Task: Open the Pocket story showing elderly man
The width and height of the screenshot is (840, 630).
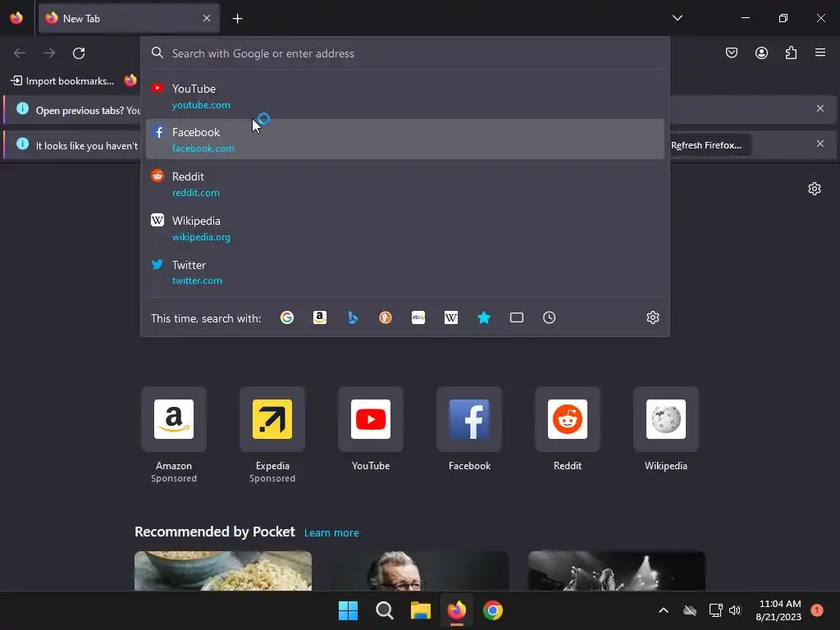Action: 419,571
